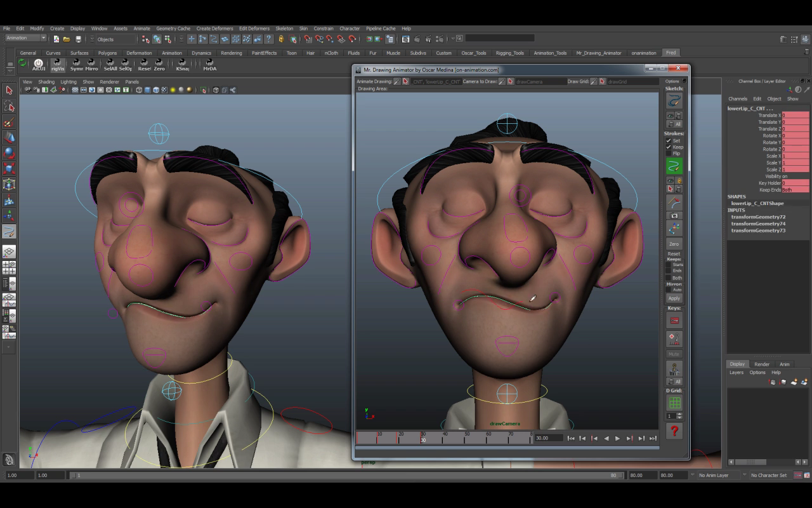Image resolution: width=812 pixels, height=508 pixels.
Task: Open the Shading menu in viewport panel
Action: (46, 82)
